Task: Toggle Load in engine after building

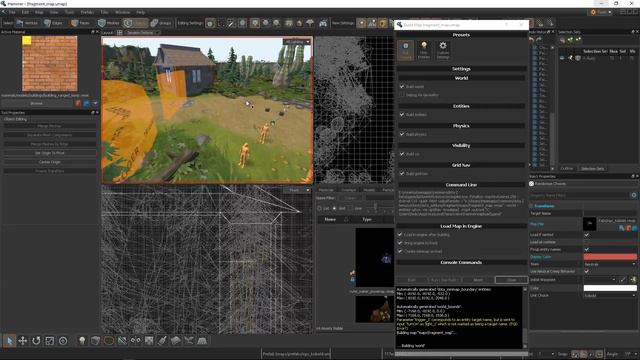Action: tap(400, 235)
